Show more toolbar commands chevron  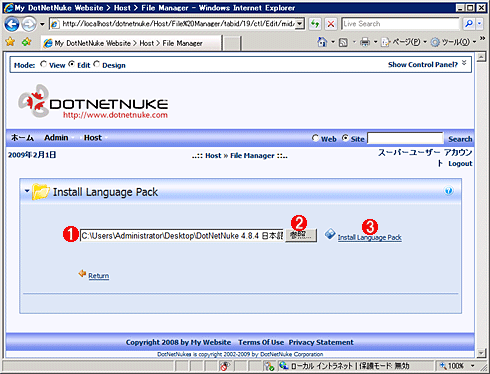[x=482, y=39]
